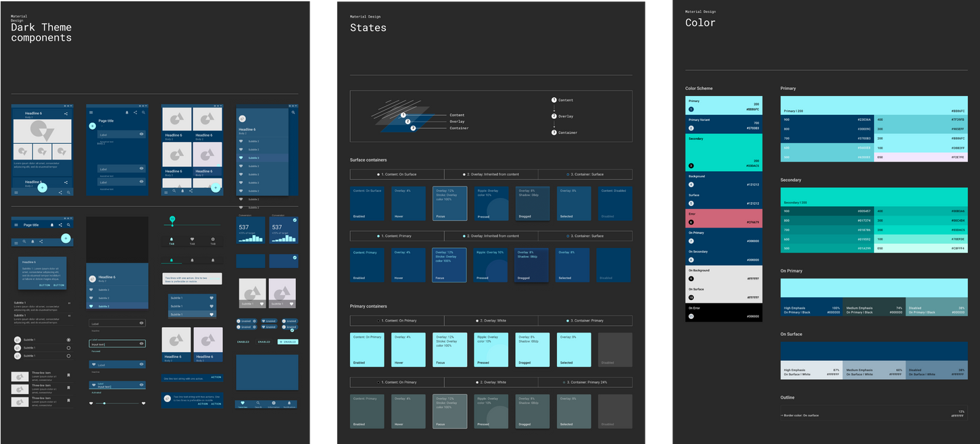Screen dimensions: 980x444
Task: Click plus FAB on the Page title form screen
Action: (92, 126)
